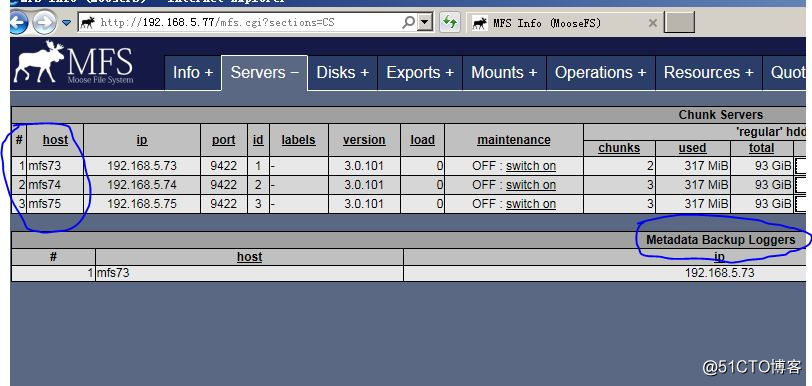Sort chunk servers by labels header
This screenshot has height=386, width=812.
[x=298, y=140]
